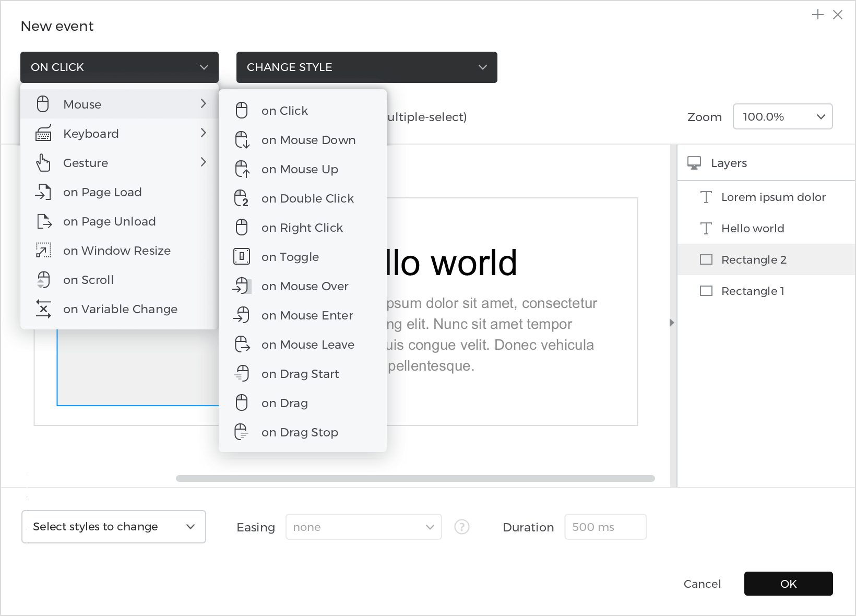Choose on Mouse Over from submenu
Image resolution: width=856 pixels, height=616 pixels.
pyautogui.click(x=303, y=286)
